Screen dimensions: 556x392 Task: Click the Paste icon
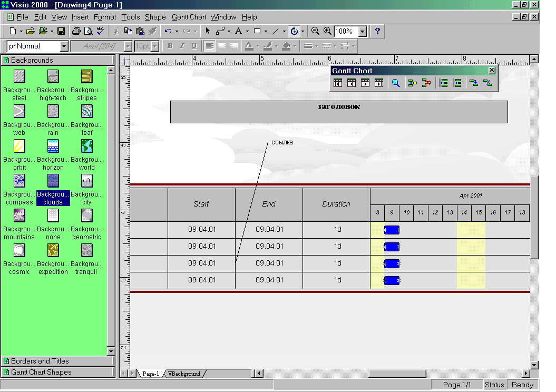coord(140,31)
